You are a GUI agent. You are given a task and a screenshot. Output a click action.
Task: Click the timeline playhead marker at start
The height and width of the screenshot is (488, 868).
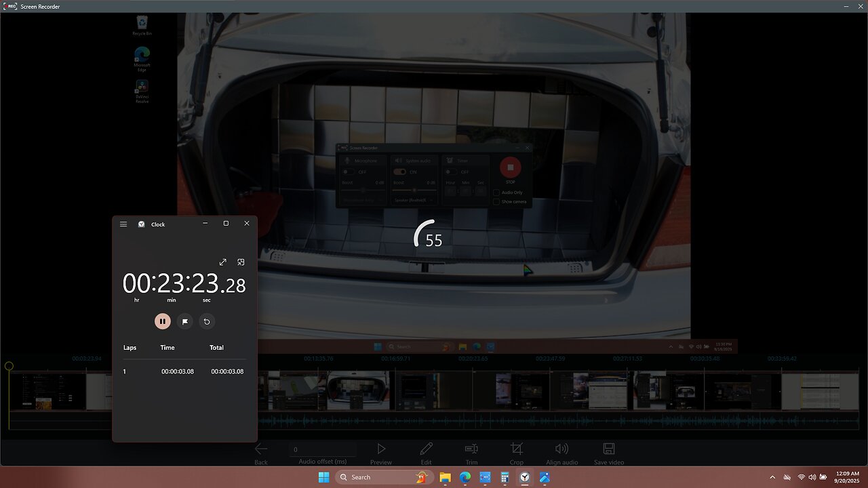pyautogui.click(x=9, y=366)
